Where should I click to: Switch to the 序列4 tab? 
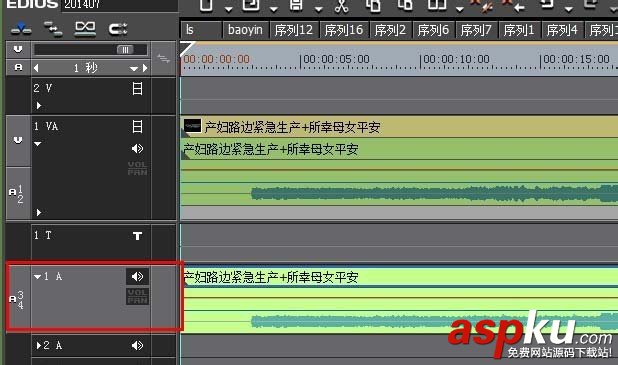(x=562, y=30)
